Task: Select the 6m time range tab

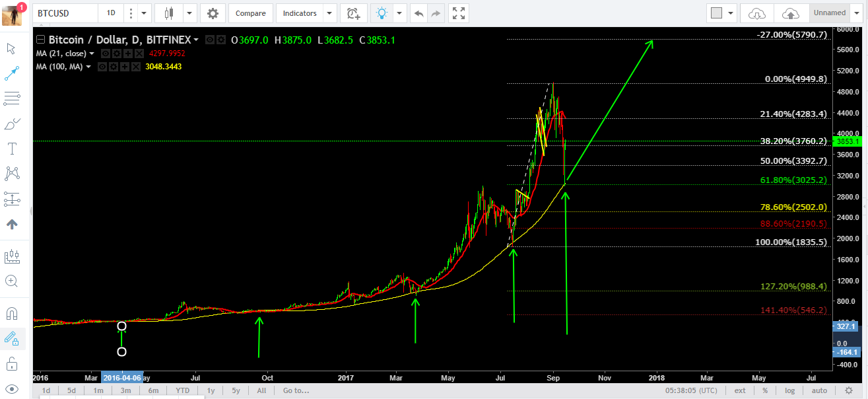Action: 152,390
